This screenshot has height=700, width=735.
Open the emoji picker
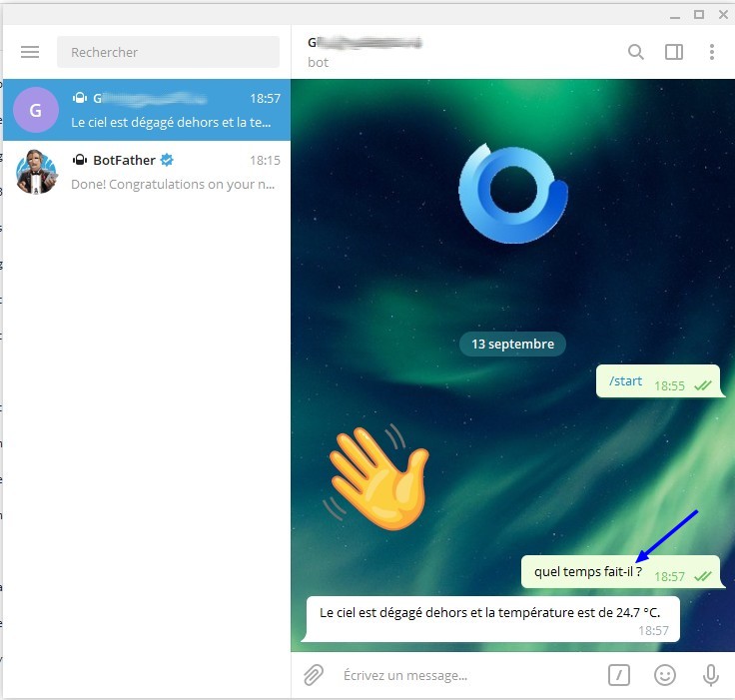tap(665, 675)
